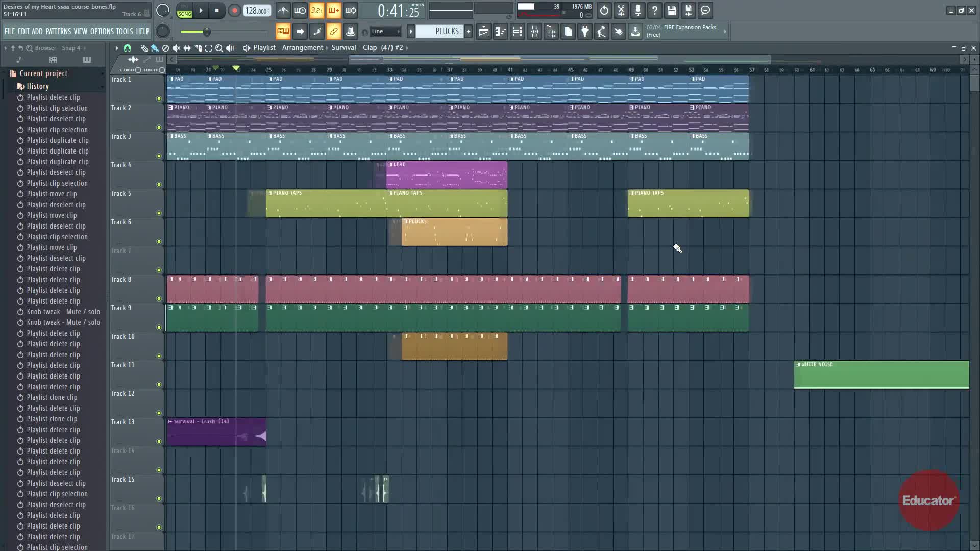980x551 pixels.
Task: Open the plugin picker plug icon
Action: tap(585, 32)
